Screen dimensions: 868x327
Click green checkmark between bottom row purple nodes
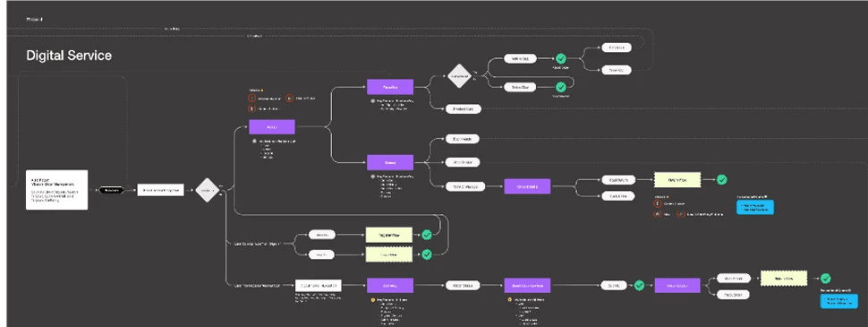[640, 286]
